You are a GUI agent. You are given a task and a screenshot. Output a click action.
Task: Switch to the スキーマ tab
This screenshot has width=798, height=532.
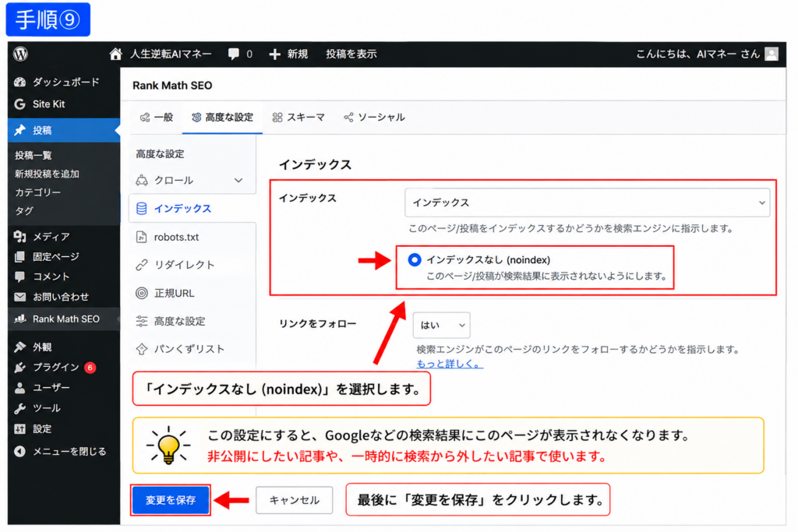[298, 118]
